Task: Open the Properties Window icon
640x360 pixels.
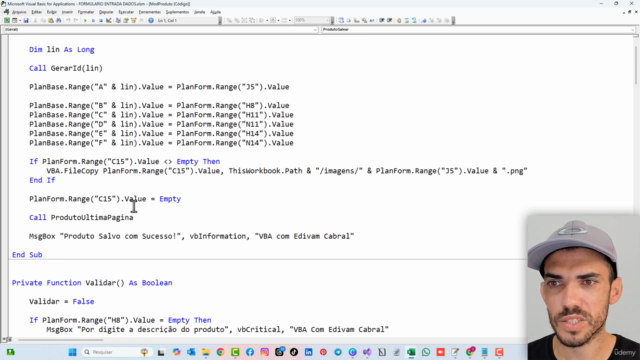Action: click(126, 20)
